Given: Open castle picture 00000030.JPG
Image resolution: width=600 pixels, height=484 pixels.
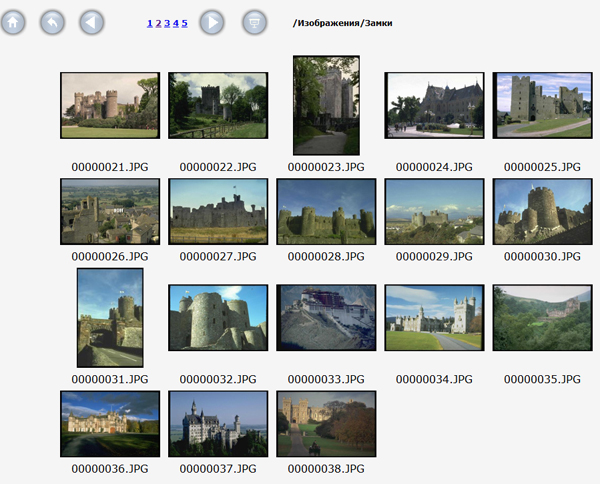Looking at the screenshot, I should [x=542, y=211].
